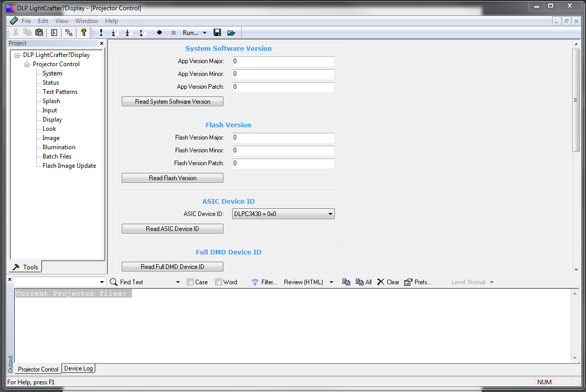Click the red down-arrow toolbar icon
The height and width of the screenshot is (392, 586).
(127, 33)
